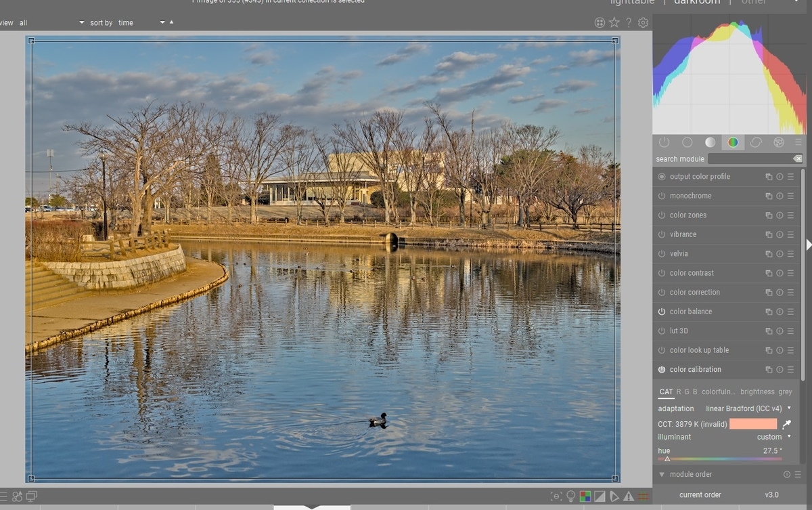Reset the color zones module
Screen dimensions: 812x510
tap(780, 215)
